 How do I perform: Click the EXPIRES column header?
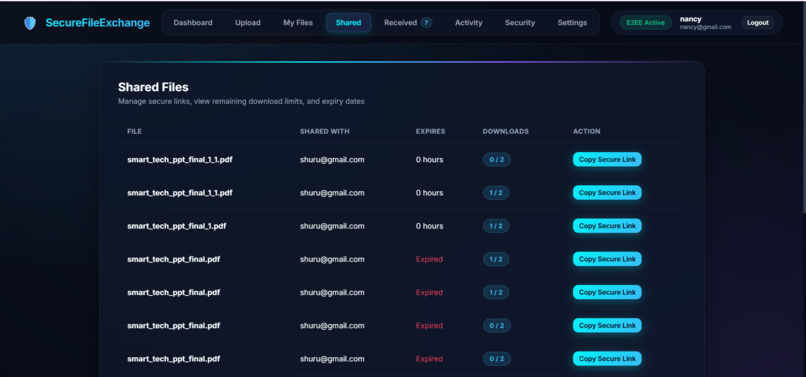(x=430, y=131)
